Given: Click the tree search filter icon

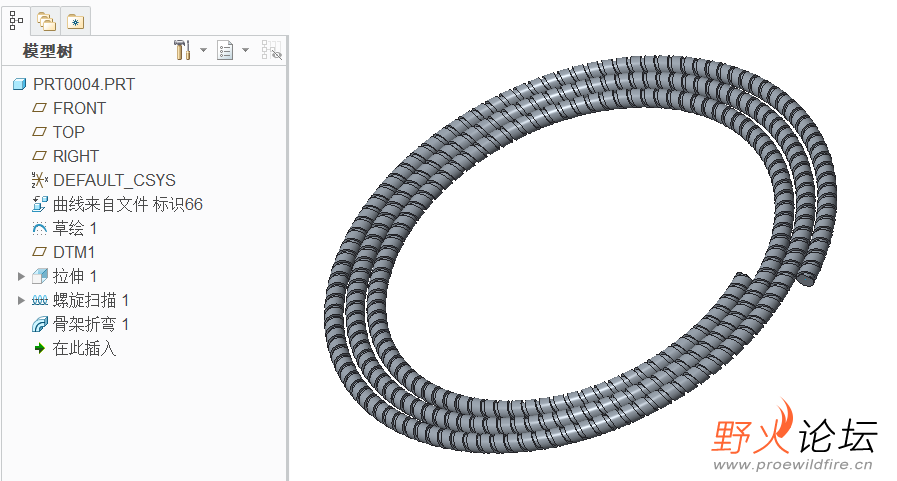Looking at the screenshot, I should tap(272, 50).
